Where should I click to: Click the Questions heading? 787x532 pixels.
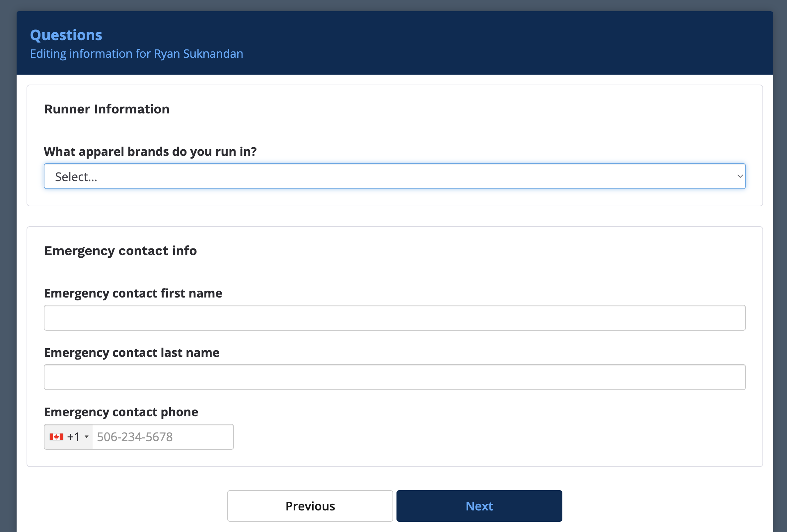pos(66,35)
